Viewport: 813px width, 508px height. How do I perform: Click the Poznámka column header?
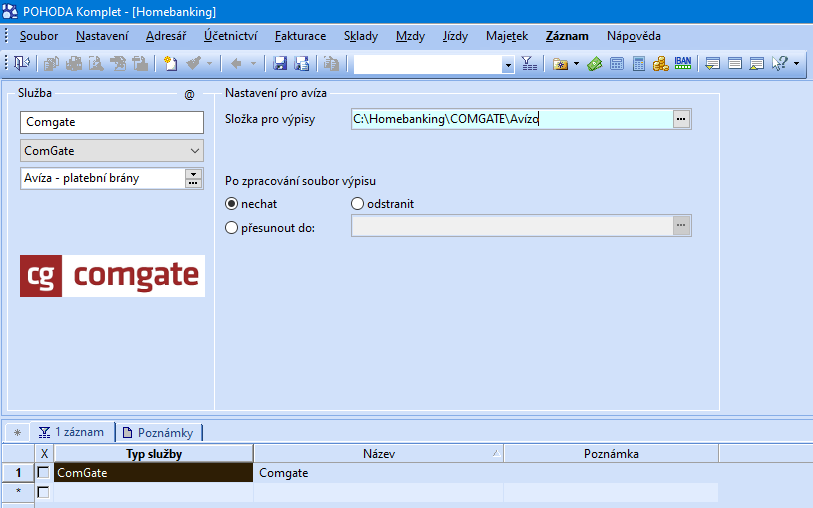click(611, 454)
